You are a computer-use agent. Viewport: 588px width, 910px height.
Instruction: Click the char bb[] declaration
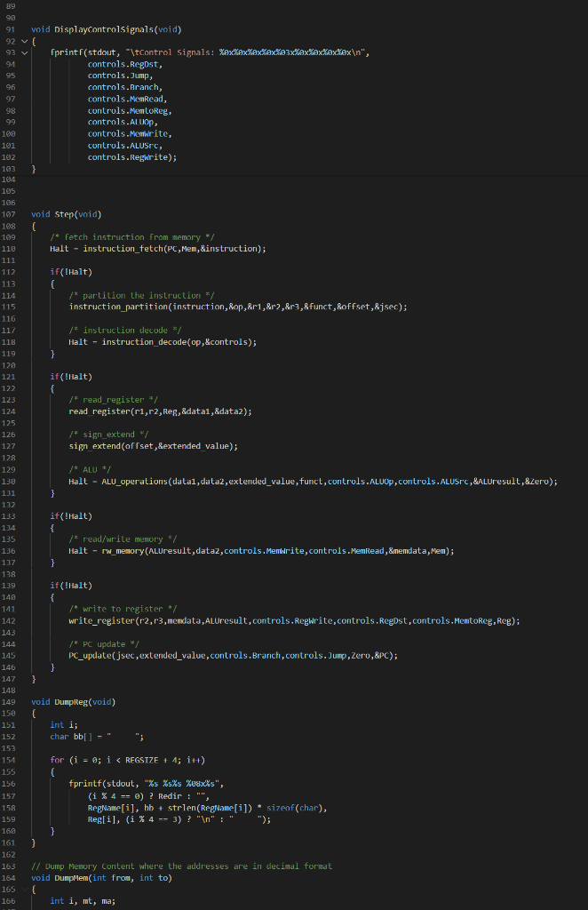(97, 737)
